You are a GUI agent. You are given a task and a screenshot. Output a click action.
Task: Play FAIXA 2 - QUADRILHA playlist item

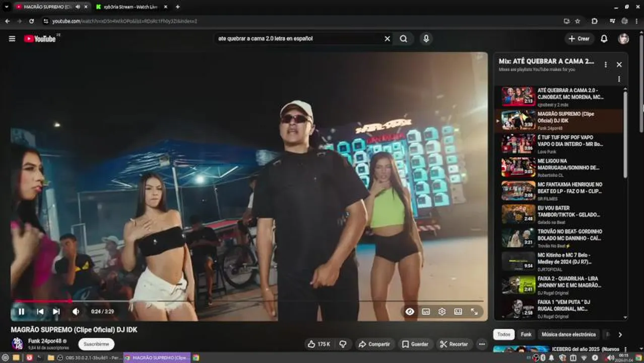coord(559,285)
